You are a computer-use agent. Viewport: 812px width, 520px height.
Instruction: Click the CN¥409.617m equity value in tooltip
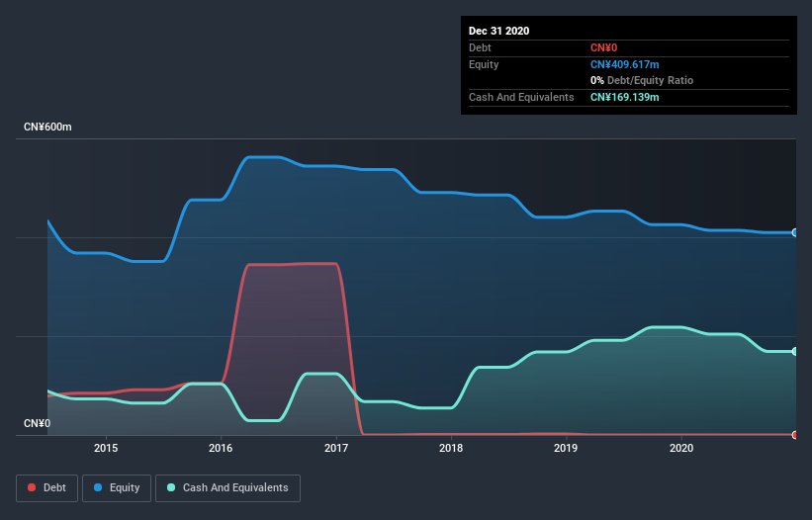624,64
